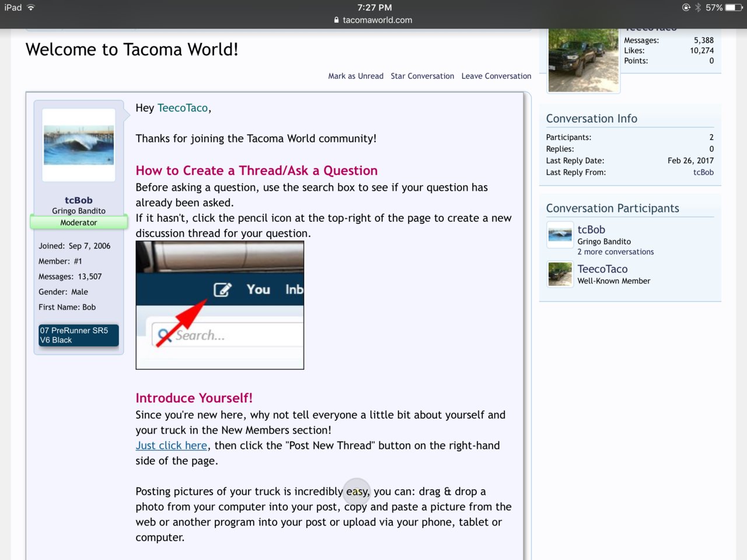Tap the battery indicator icon
This screenshot has height=560, width=747.
pos(734,8)
